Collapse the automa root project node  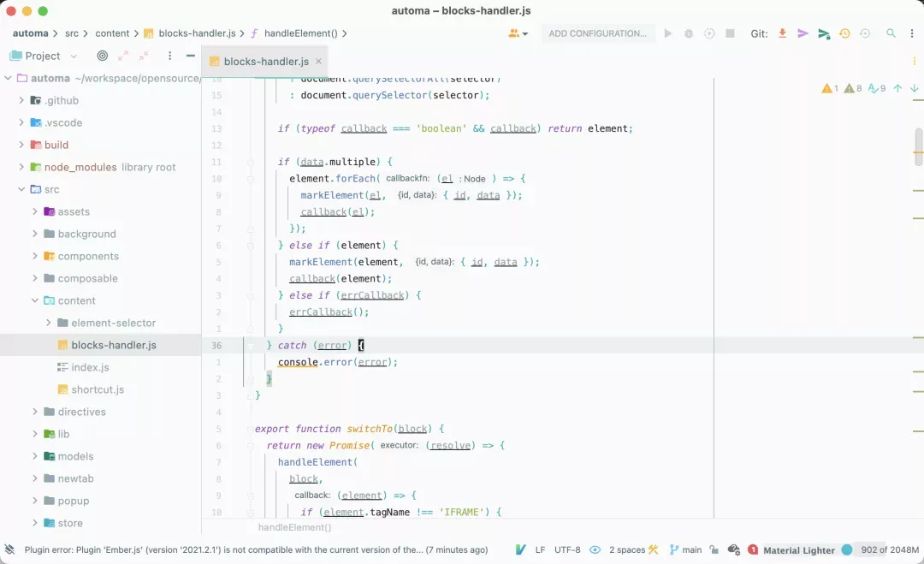8,78
